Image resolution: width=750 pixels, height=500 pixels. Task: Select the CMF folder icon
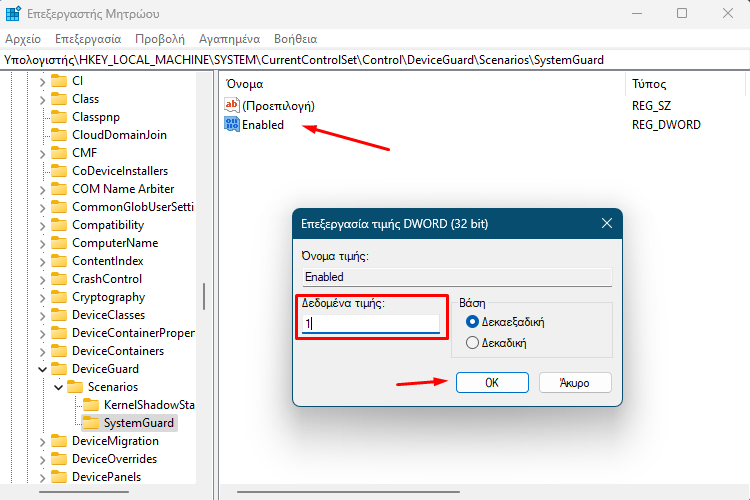click(59, 153)
